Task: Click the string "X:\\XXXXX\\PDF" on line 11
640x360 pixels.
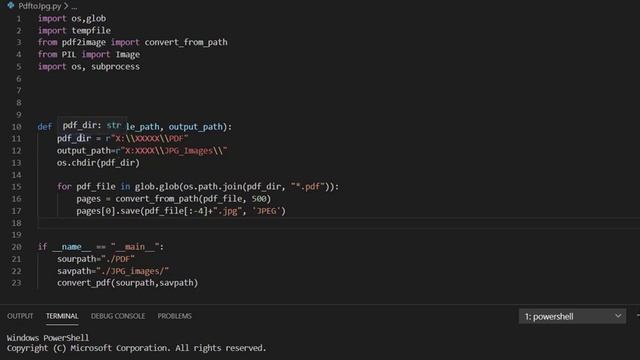Action: point(149,138)
